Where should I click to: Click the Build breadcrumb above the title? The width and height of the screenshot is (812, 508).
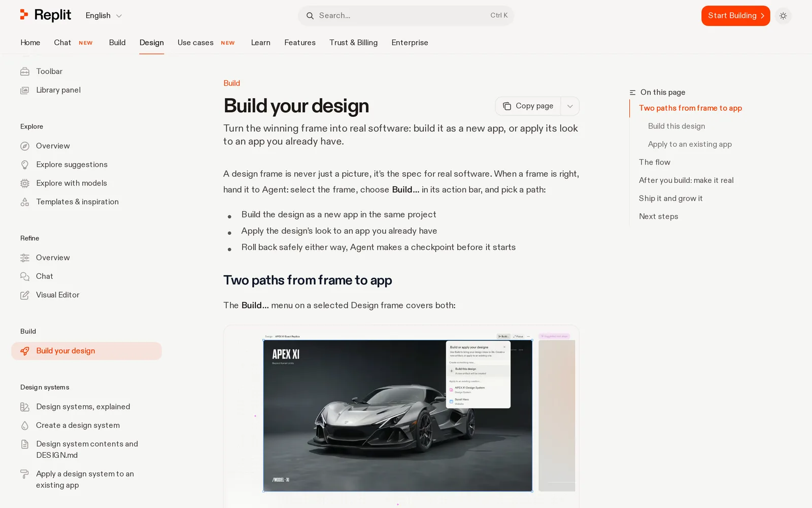pyautogui.click(x=231, y=83)
